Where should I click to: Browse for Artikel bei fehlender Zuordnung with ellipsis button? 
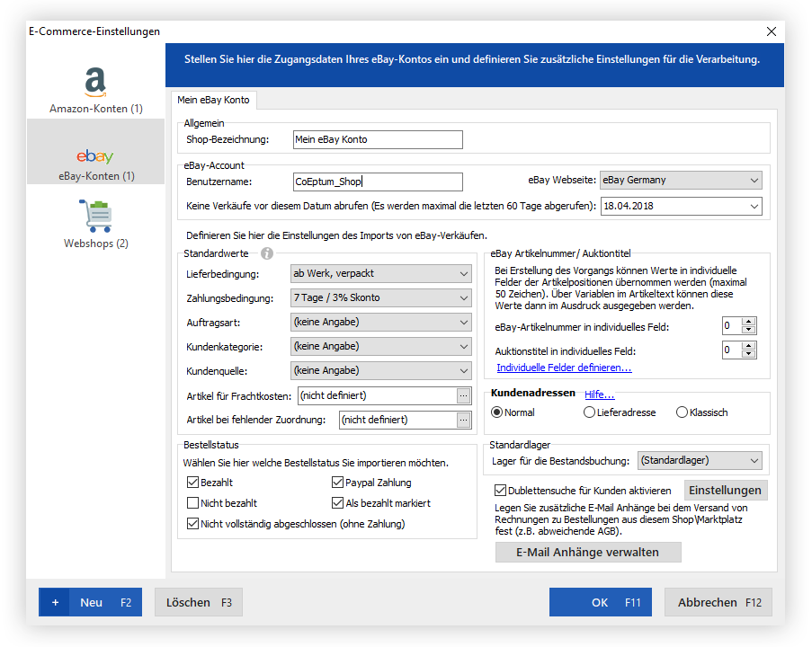463,420
